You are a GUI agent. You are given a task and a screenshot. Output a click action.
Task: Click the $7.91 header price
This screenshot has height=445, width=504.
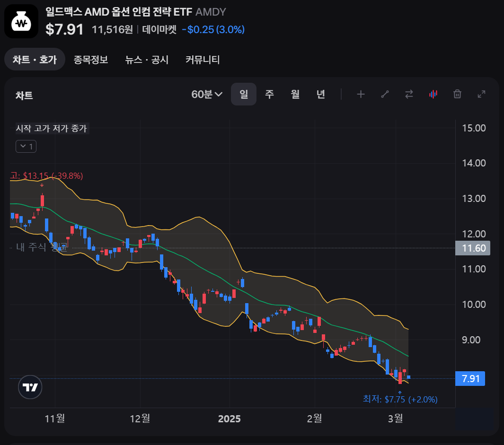click(65, 29)
